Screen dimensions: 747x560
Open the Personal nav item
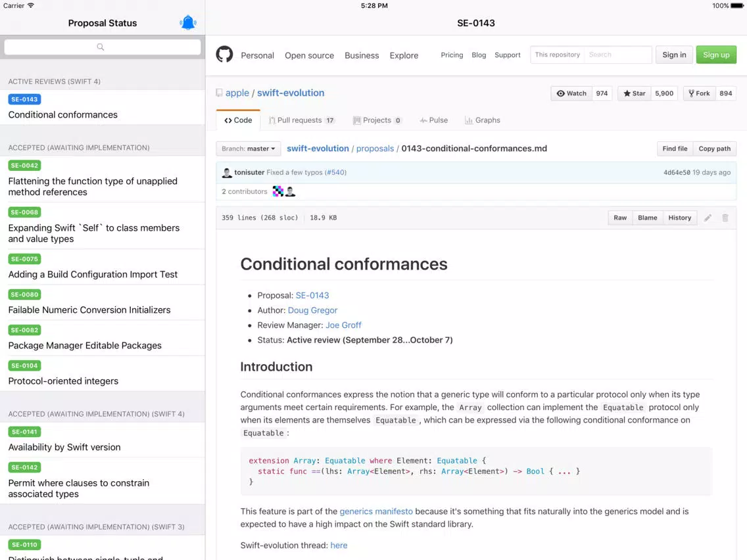pos(257,55)
